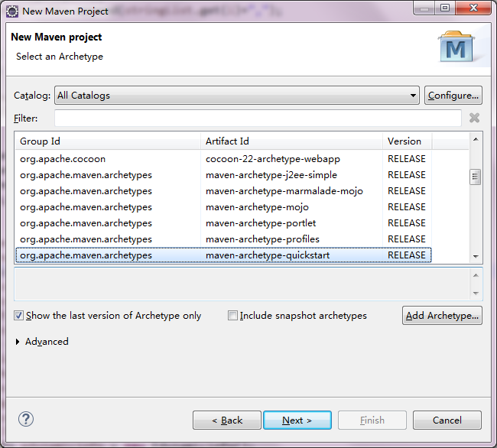
Task: Select the cocoon-22-archetype-webapp row
Action: pos(223,159)
